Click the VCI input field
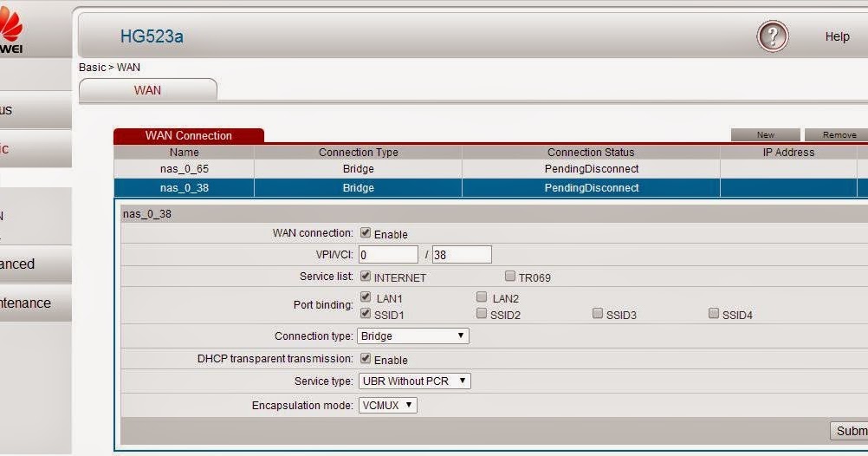 (x=462, y=255)
